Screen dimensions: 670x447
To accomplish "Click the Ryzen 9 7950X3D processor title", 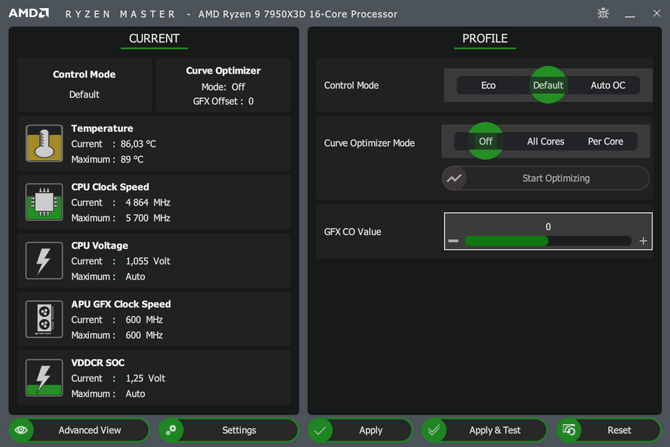I will point(297,14).
